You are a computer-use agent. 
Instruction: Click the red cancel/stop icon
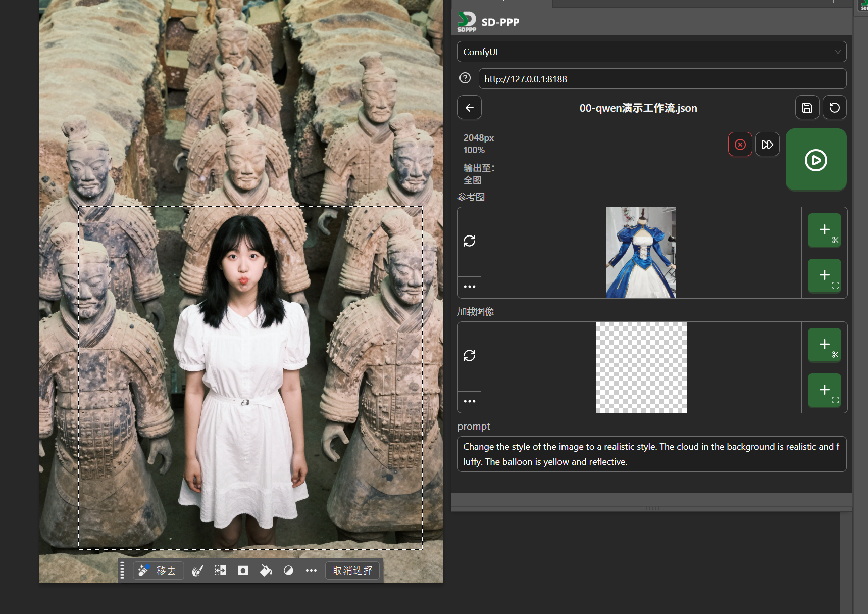click(740, 145)
